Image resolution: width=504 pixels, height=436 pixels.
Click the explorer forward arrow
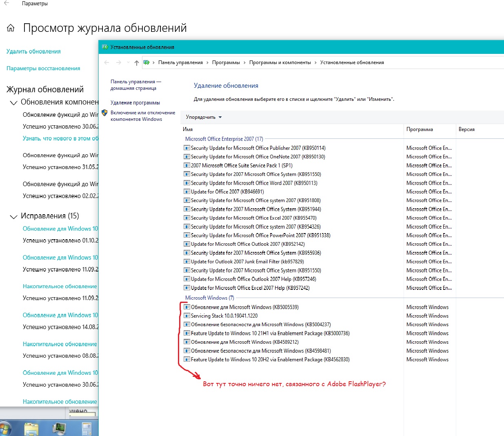(x=119, y=62)
